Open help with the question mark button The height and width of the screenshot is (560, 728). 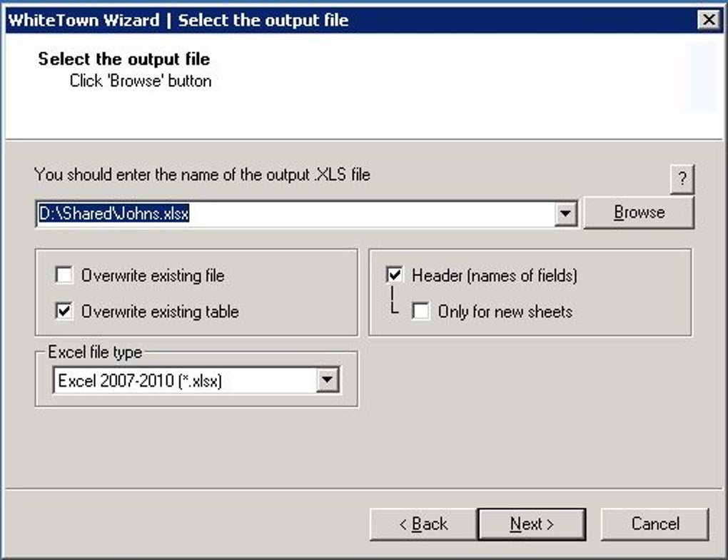[x=682, y=178]
